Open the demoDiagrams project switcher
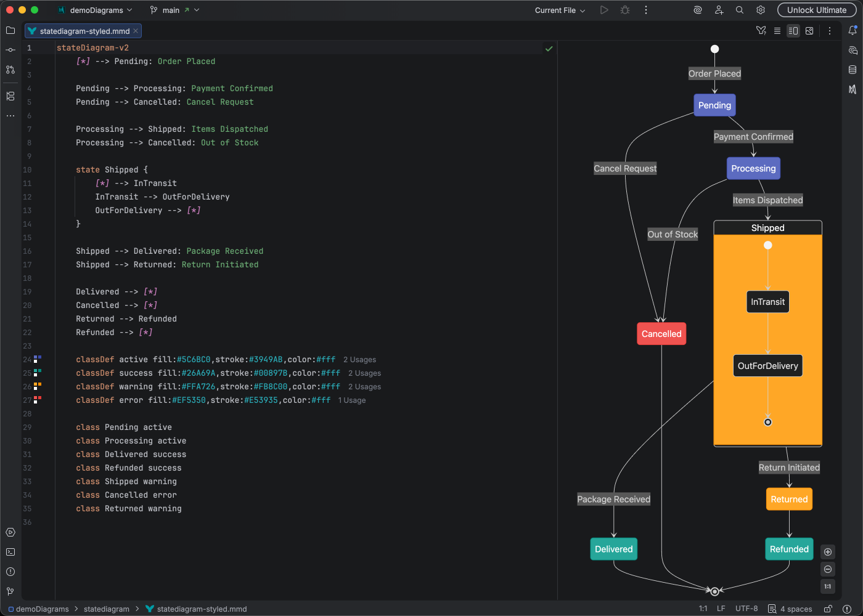This screenshot has width=863, height=616. tap(96, 10)
